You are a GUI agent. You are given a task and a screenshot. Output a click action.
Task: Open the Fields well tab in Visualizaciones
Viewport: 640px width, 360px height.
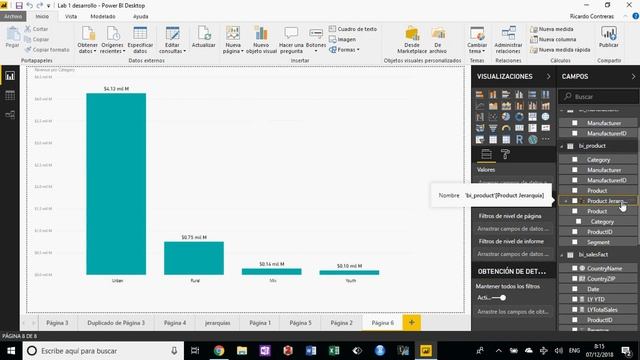tap(486, 154)
